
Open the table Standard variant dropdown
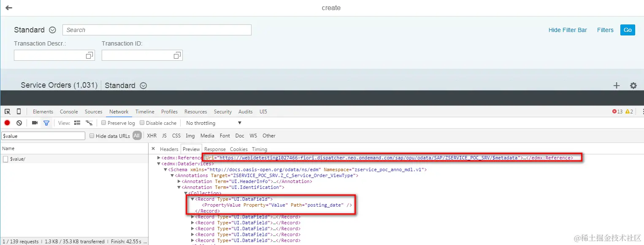143,86
